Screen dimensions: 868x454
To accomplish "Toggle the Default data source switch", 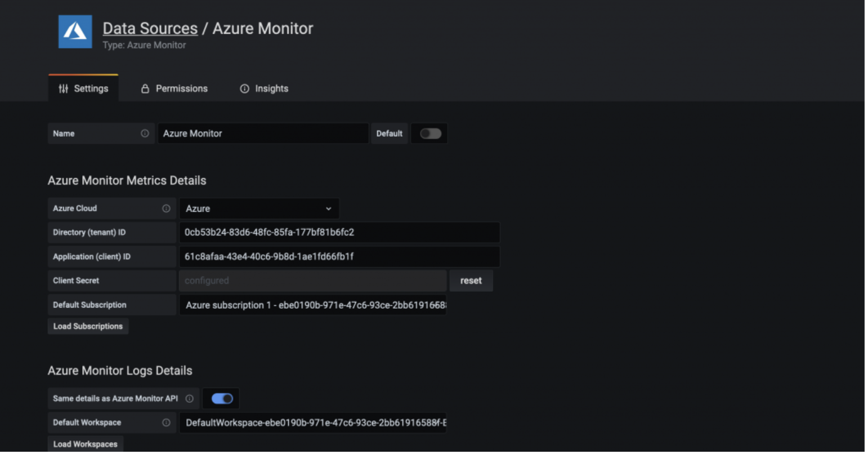I will coord(430,133).
